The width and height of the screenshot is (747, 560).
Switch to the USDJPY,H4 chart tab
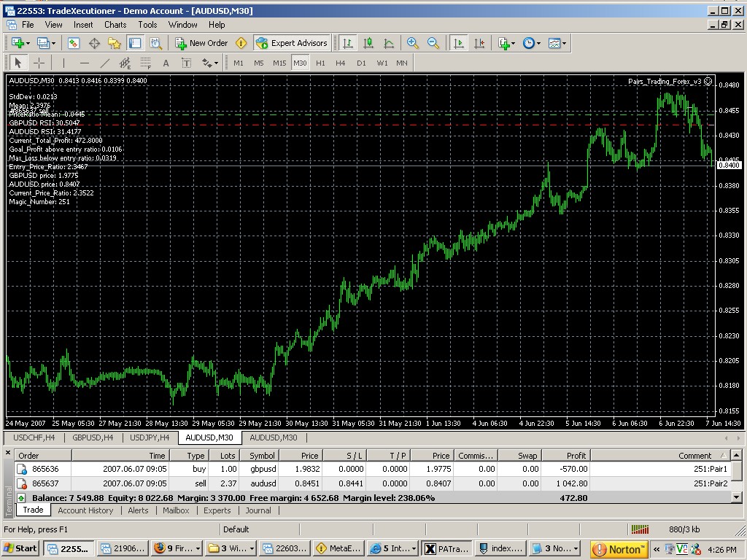point(150,437)
